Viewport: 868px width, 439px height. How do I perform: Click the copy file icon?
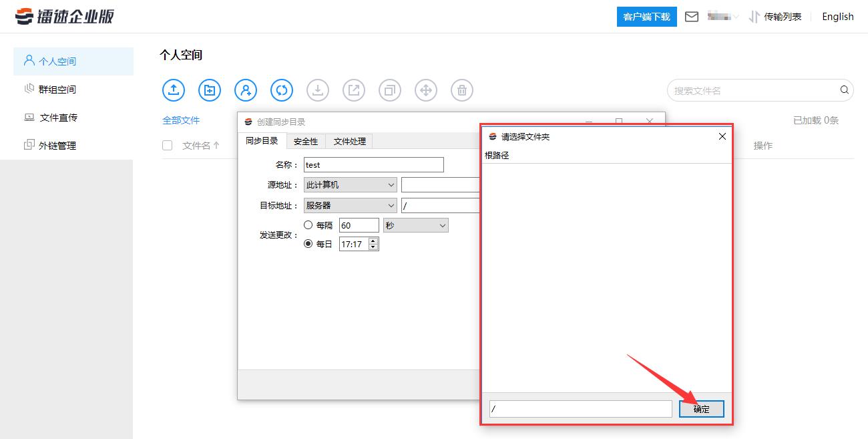pos(390,90)
